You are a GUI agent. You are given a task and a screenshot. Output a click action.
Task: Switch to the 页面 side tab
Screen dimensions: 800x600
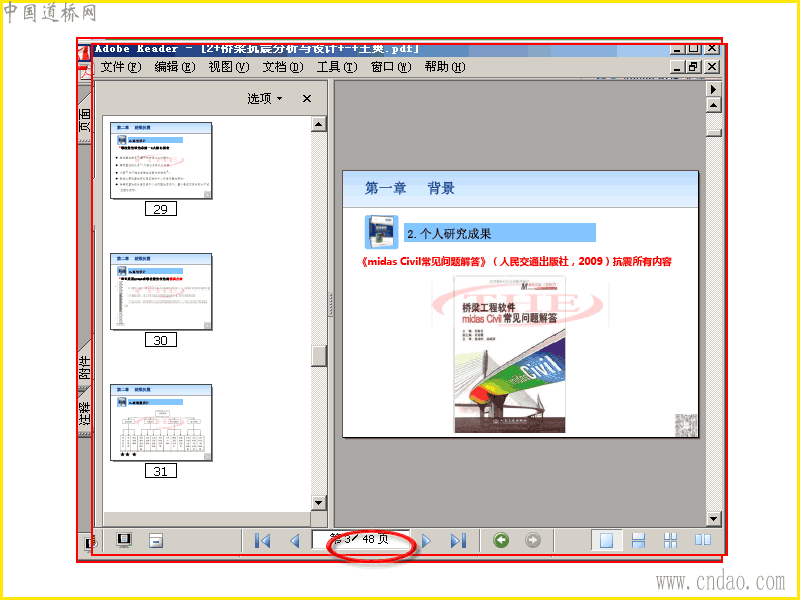85,118
